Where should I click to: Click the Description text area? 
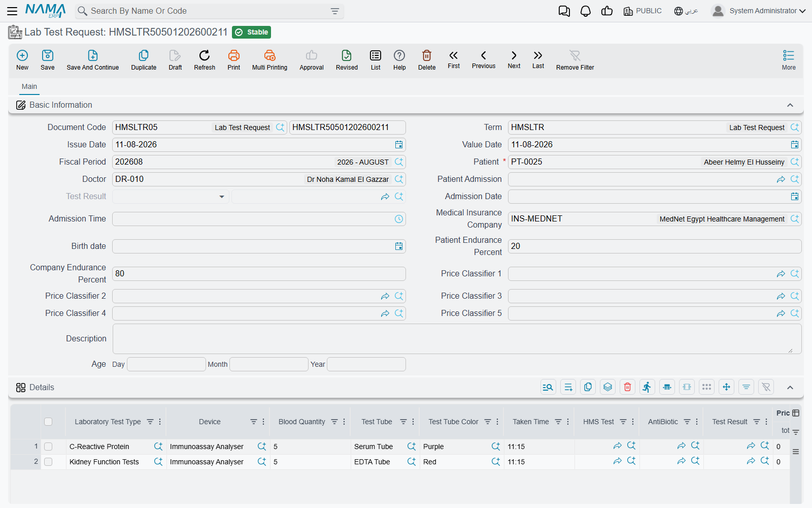pos(457,339)
